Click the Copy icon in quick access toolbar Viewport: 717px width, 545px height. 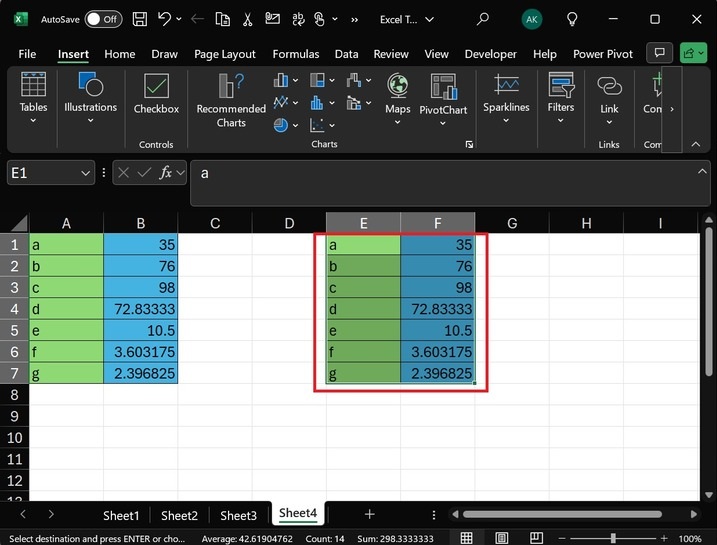pos(223,19)
